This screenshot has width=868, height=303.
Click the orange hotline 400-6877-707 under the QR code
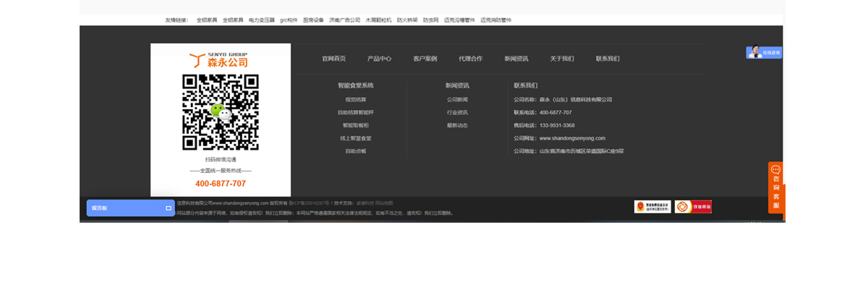[221, 184]
